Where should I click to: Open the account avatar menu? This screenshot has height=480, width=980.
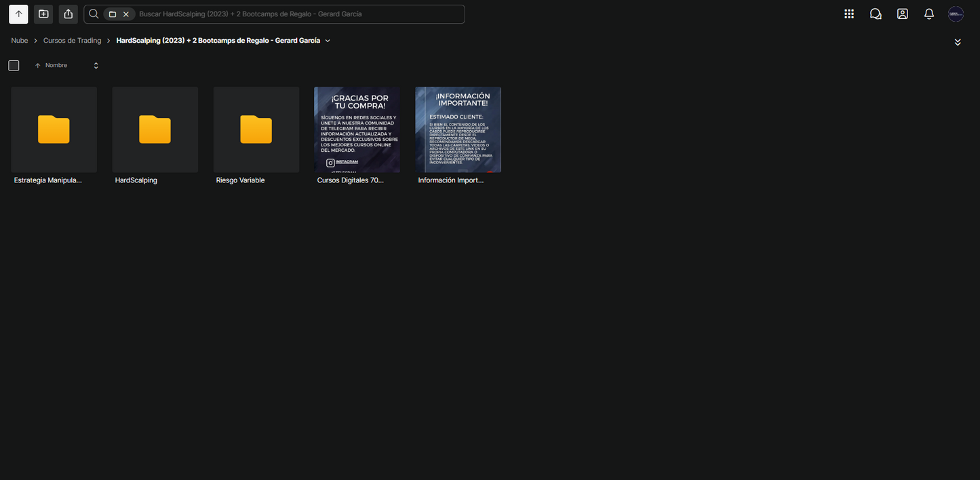tap(956, 14)
